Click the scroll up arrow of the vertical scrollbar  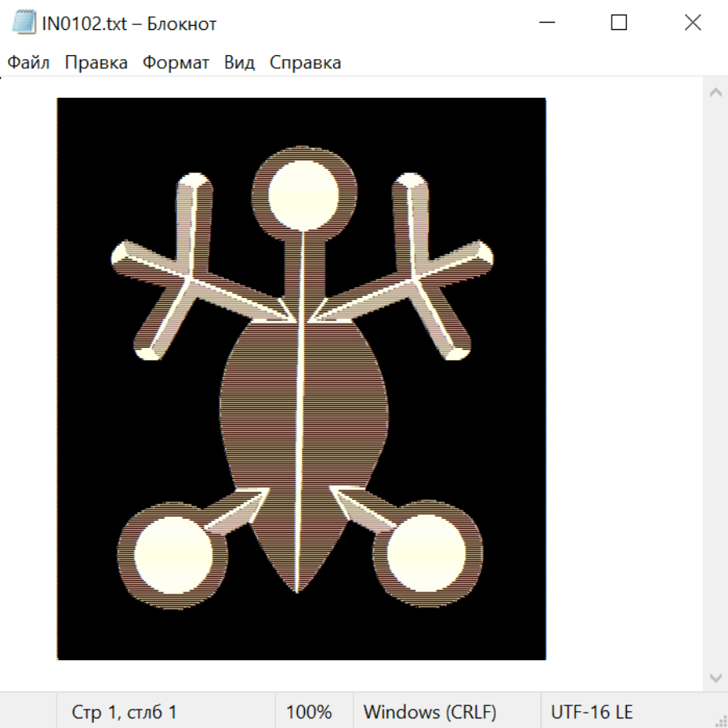point(715,93)
